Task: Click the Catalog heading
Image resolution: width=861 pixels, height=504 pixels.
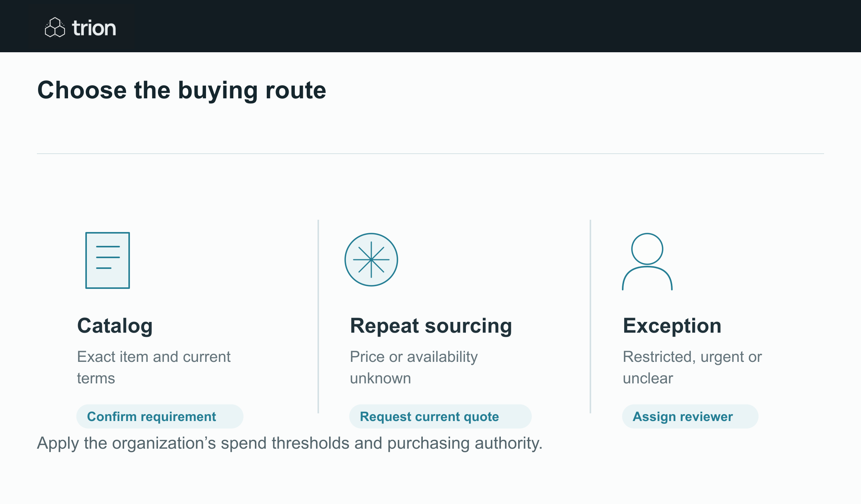Action: [x=115, y=326]
